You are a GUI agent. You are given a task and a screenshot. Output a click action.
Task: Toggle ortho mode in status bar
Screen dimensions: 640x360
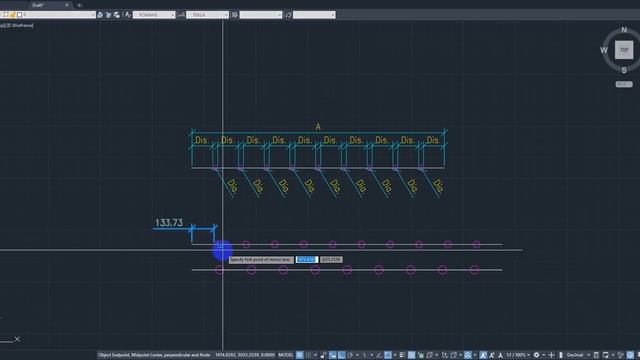(x=341, y=355)
